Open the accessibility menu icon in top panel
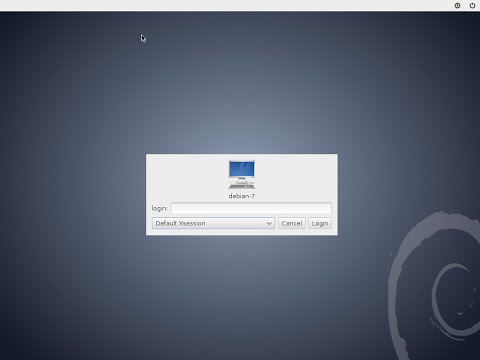Viewport: 480px width, 360px height. coord(457,6)
